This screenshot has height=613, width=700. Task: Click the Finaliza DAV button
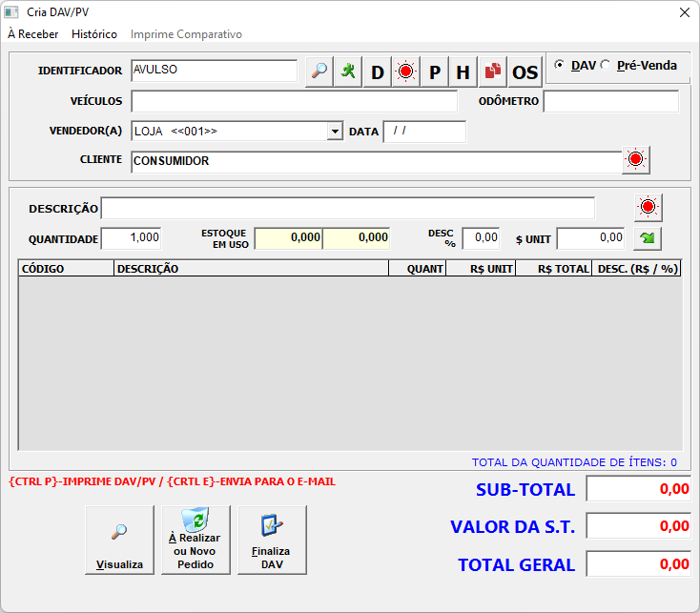[272, 540]
